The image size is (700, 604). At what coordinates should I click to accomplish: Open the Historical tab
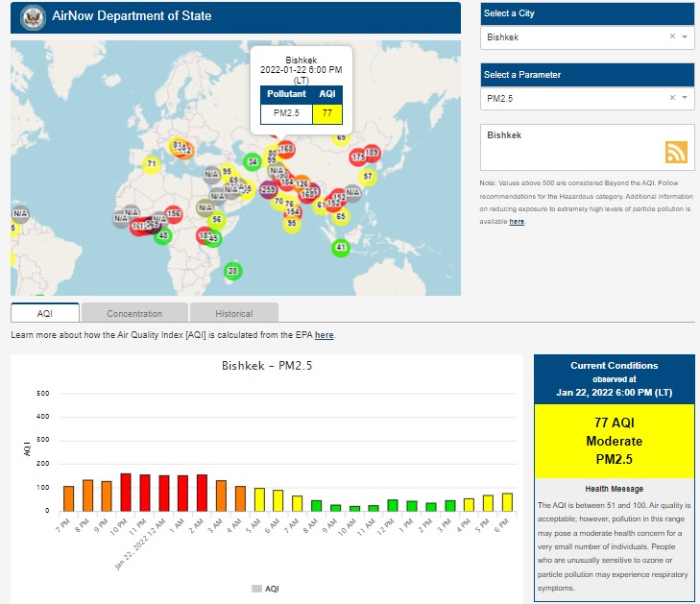point(233,313)
